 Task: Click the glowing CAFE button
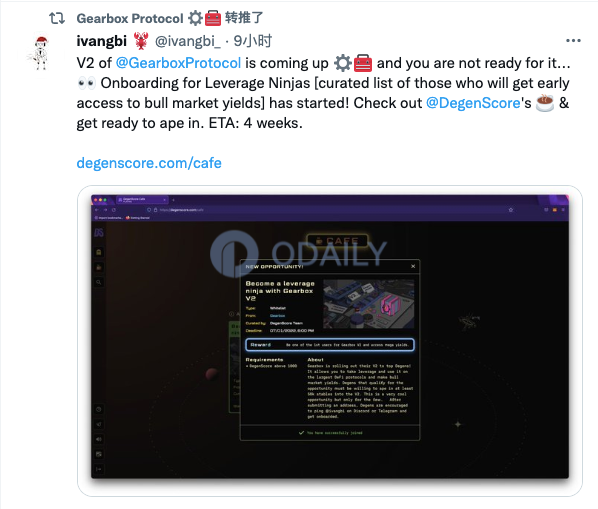[x=338, y=241]
